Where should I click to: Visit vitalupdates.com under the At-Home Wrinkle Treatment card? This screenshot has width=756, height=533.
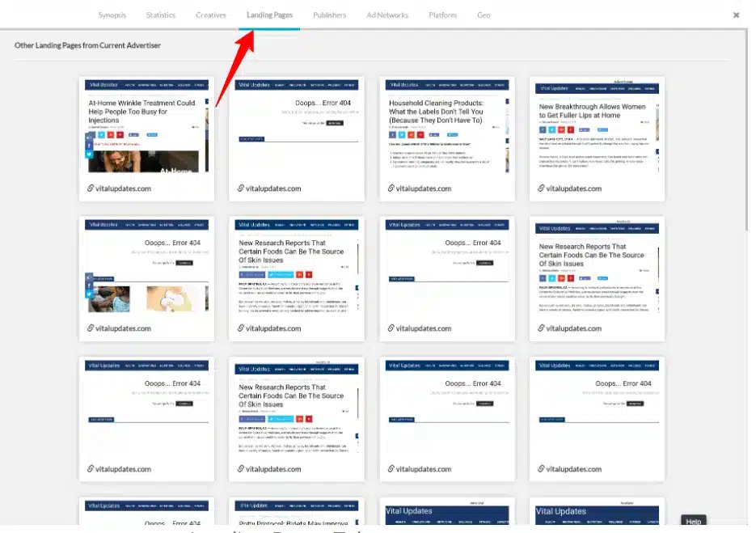pos(123,188)
